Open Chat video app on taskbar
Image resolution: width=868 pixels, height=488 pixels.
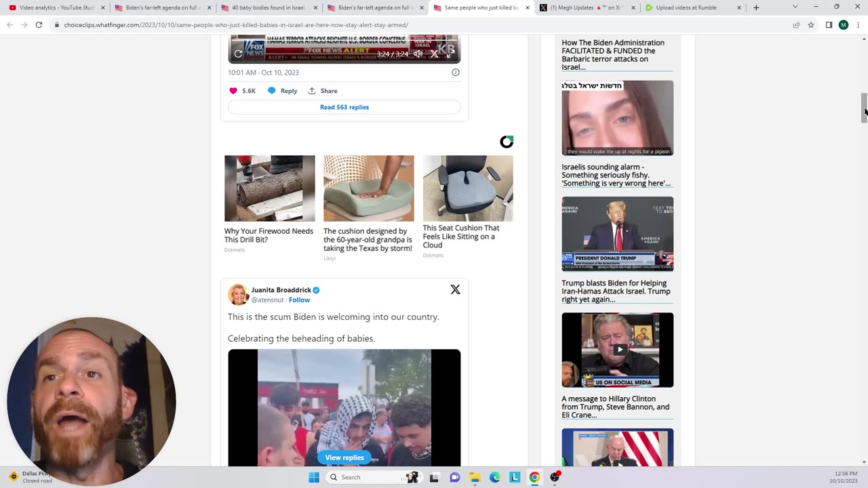tap(454, 477)
